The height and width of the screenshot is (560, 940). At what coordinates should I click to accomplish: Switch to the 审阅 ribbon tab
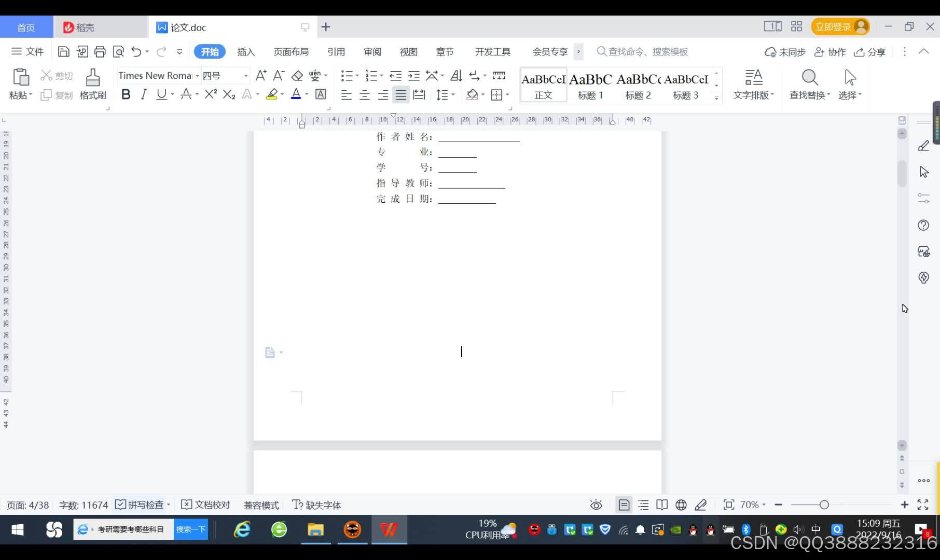[x=372, y=51]
